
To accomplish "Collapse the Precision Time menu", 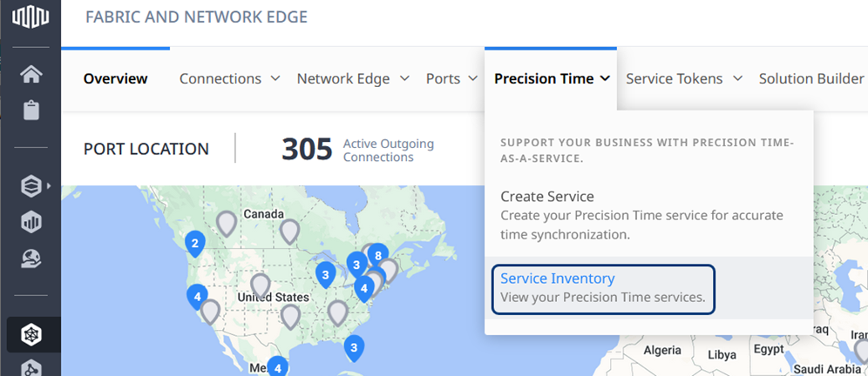I will [552, 78].
